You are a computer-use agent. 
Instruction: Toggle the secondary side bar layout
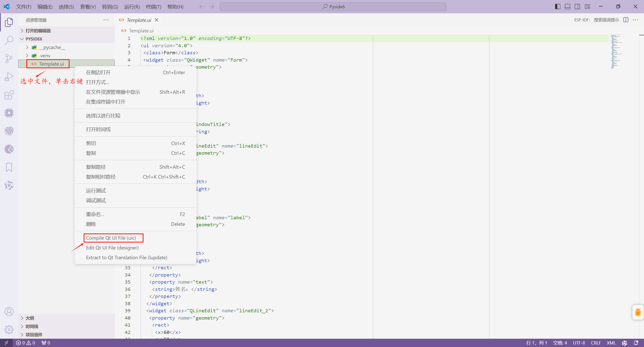pyautogui.click(x=577, y=7)
